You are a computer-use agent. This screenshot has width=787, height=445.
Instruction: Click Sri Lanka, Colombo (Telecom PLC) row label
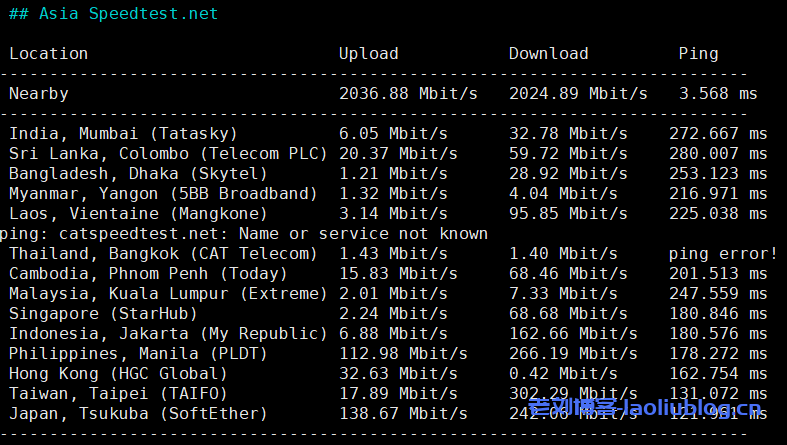point(168,154)
